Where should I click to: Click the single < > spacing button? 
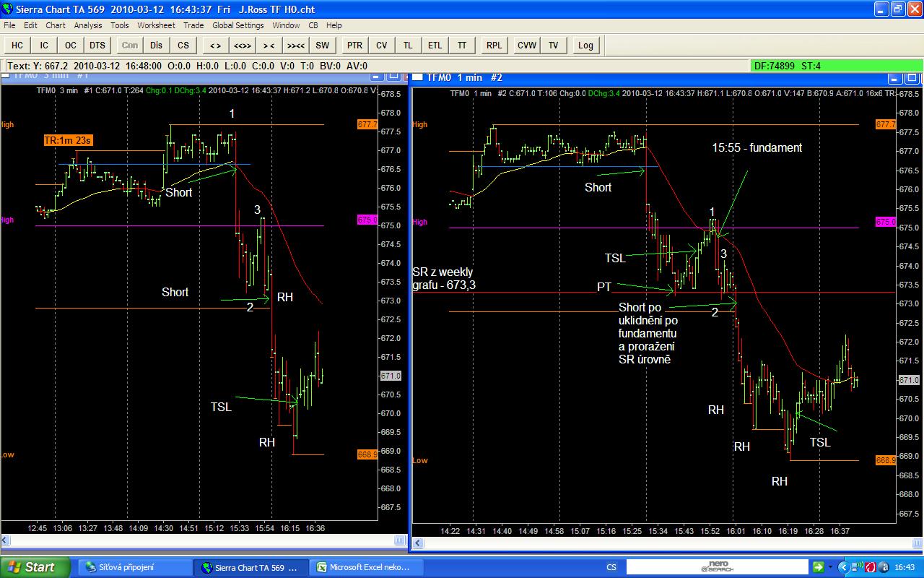pyautogui.click(x=215, y=45)
